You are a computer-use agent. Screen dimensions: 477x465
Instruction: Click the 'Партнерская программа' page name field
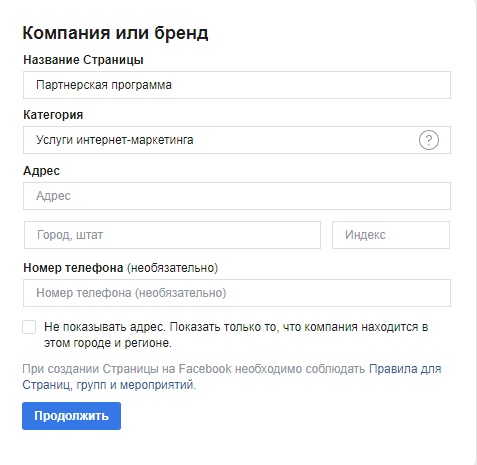237,85
